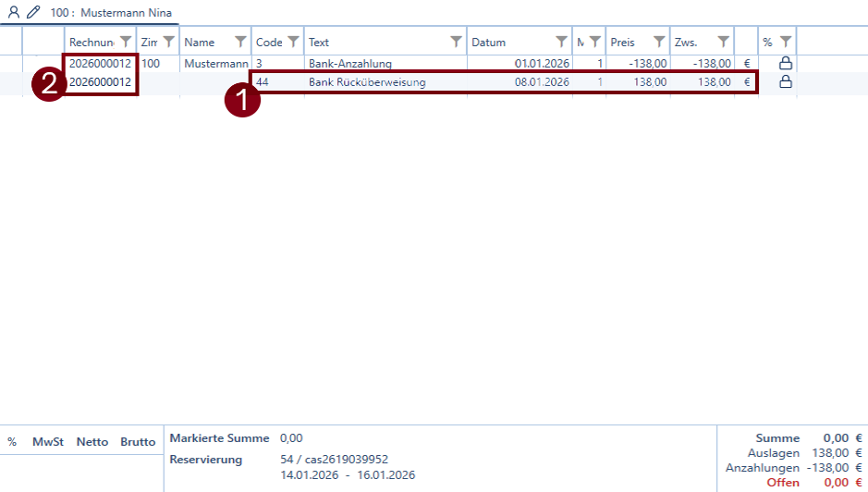868x492 pixels.
Task: Select the 100 : Mustermann Nina tab
Action: point(111,13)
